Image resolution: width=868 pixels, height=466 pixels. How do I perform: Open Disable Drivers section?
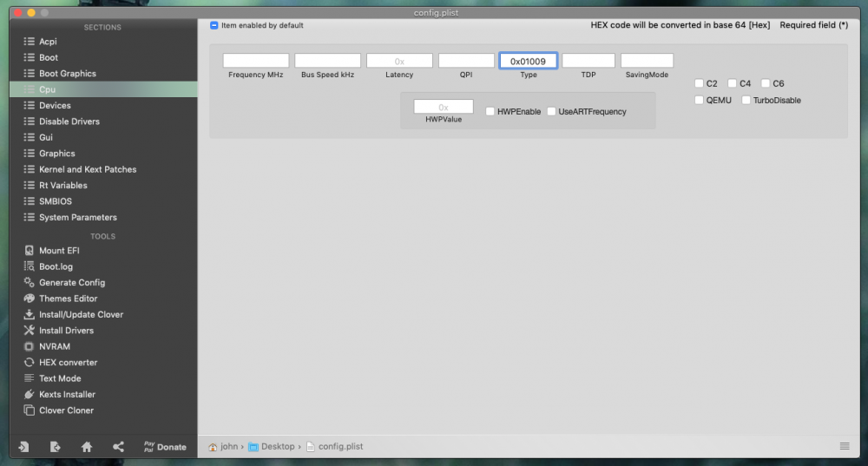click(103, 121)
